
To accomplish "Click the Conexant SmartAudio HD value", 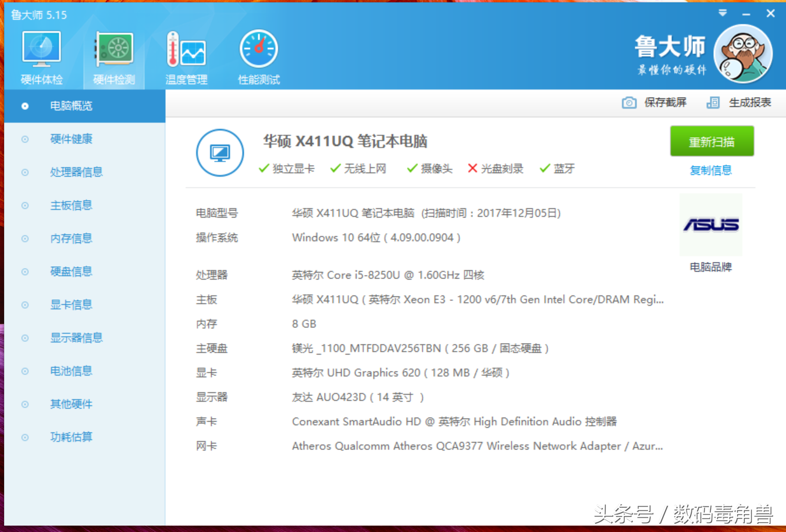I will coord(454,422).
